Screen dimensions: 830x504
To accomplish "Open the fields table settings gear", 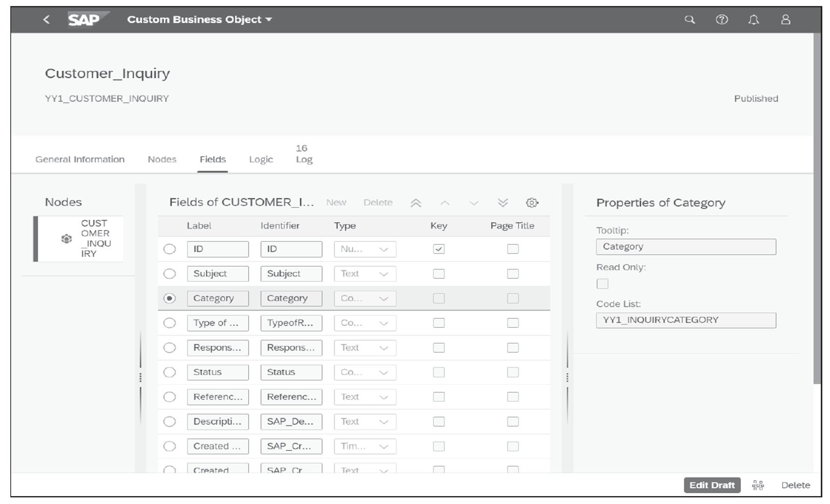I will point(533,203).
